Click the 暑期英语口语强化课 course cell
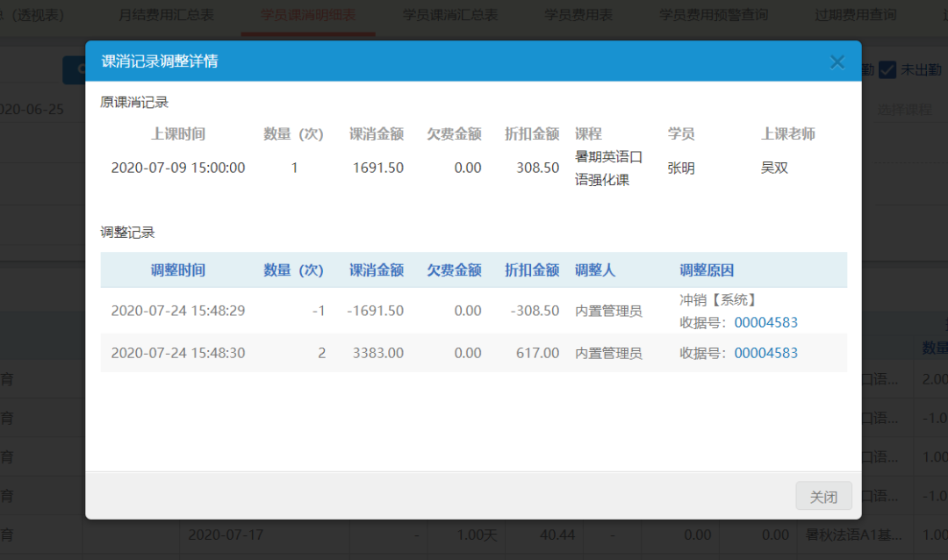 coord(608,168)
